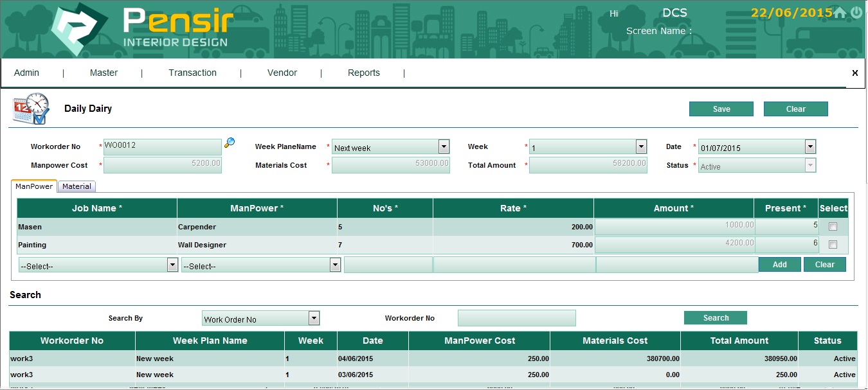Click the Add button in ManPower grid

(x=779, y=265)
